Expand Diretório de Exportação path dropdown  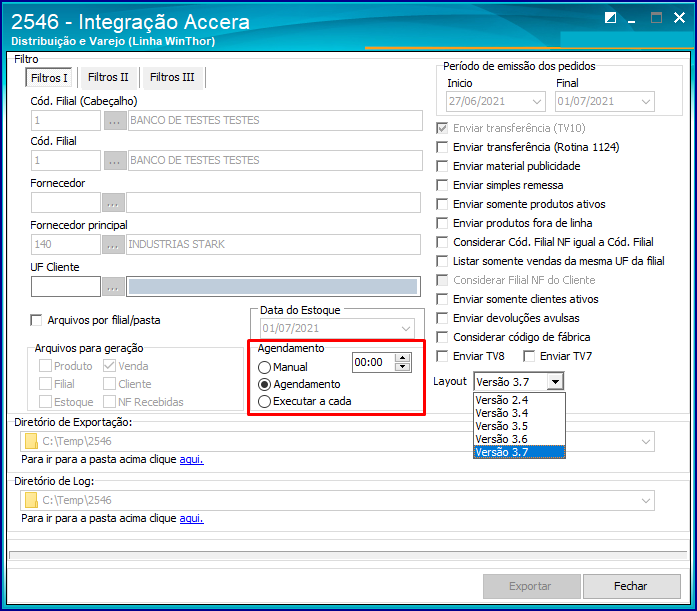(x=646, y=442)
